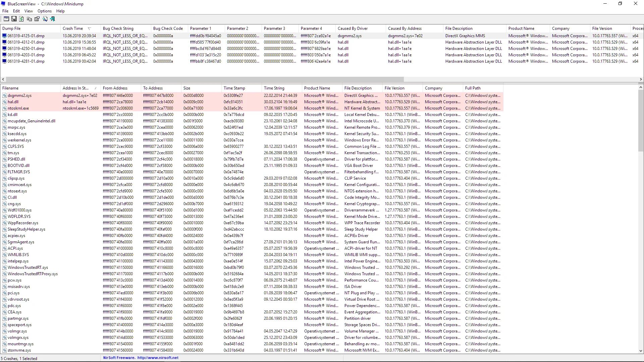The width and height of the screenshot is (644, 362).
Task: Click the Properties toolbar icon
Action: pyautogui.click(x=37, y=19)
